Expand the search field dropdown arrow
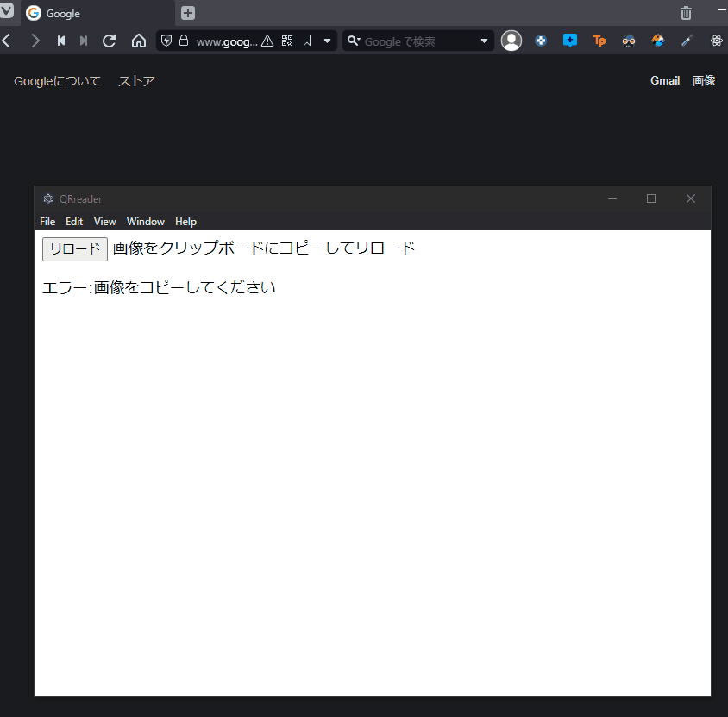This screenshot has width=728, height=717. pos(484,41)
